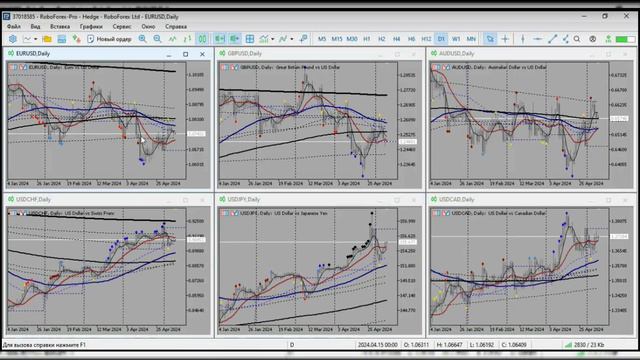Image resolution: width=640 pixels, height=360 pixels.
Task: Zoom out the chart with minus magnifier
Action: pos(158,39)
